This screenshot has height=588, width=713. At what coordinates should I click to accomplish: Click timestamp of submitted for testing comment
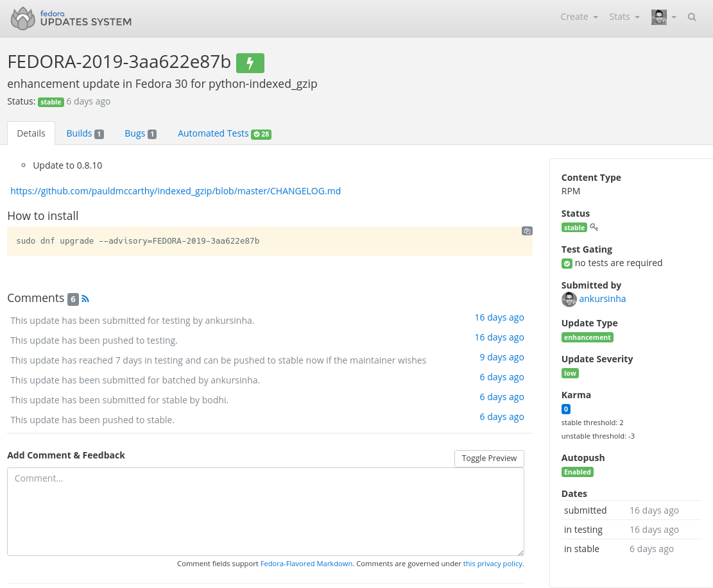(499, 317)
